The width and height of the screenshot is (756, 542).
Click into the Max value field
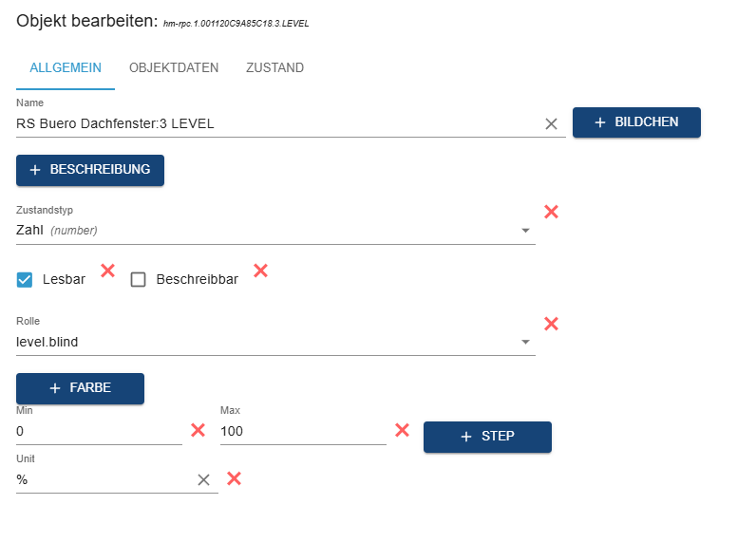(303, 432)
